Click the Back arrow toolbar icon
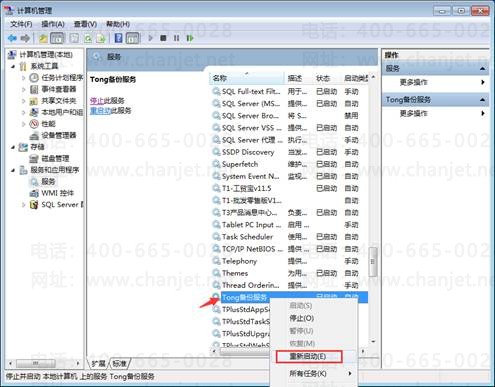Screen dimensions: 495x387 [12, 38]
